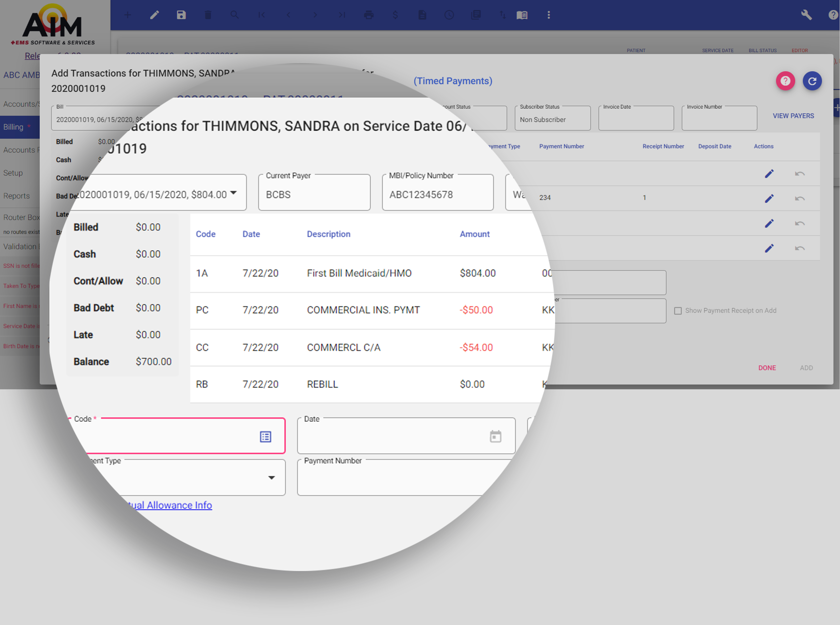Click the ADD button
The height and width of the screenshot is (625, 840).
pos(806,368)
